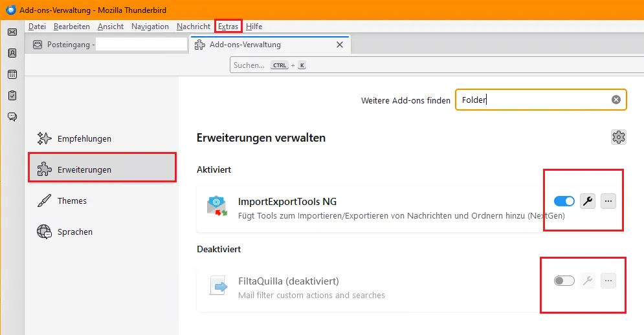
Task: Click the Erweiterungen verwalten heading
Action: 261,138
